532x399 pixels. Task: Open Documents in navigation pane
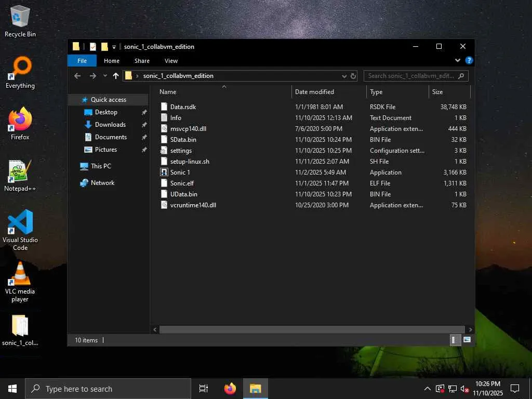point(111,137)
